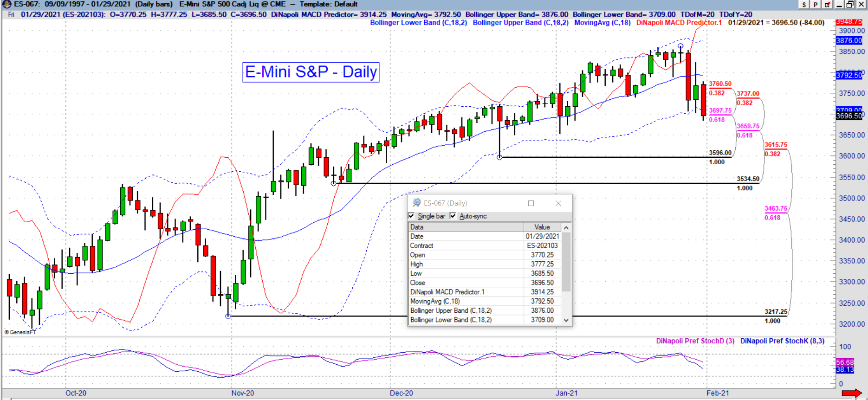Click the data window scrollbar thumb

(x=566, y=262)
